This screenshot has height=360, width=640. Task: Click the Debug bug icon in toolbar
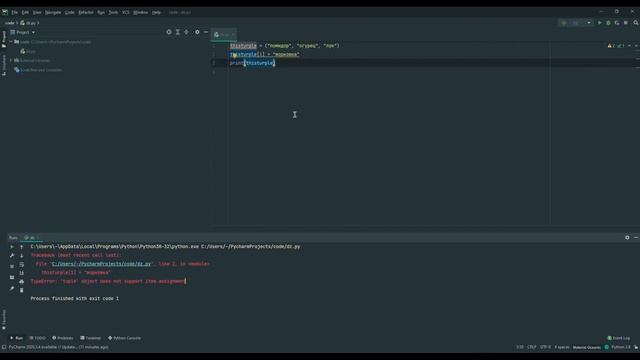608,23
